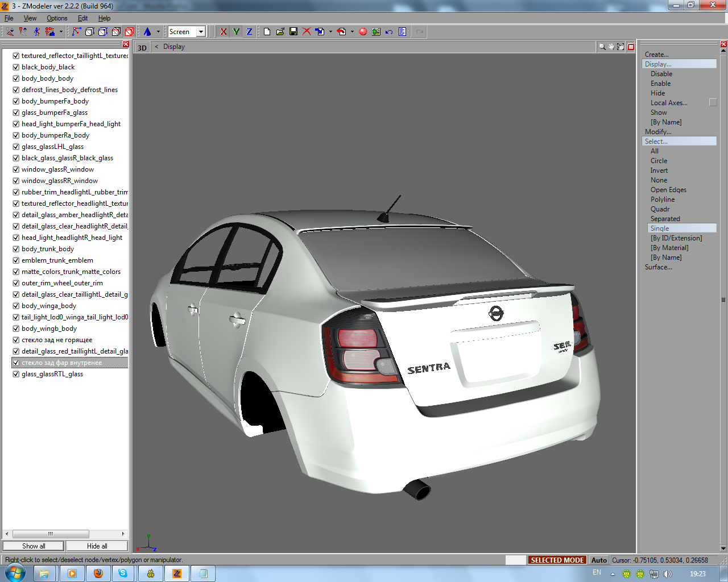
Task: Click the Local Axes options box
Action: [713, 103]
